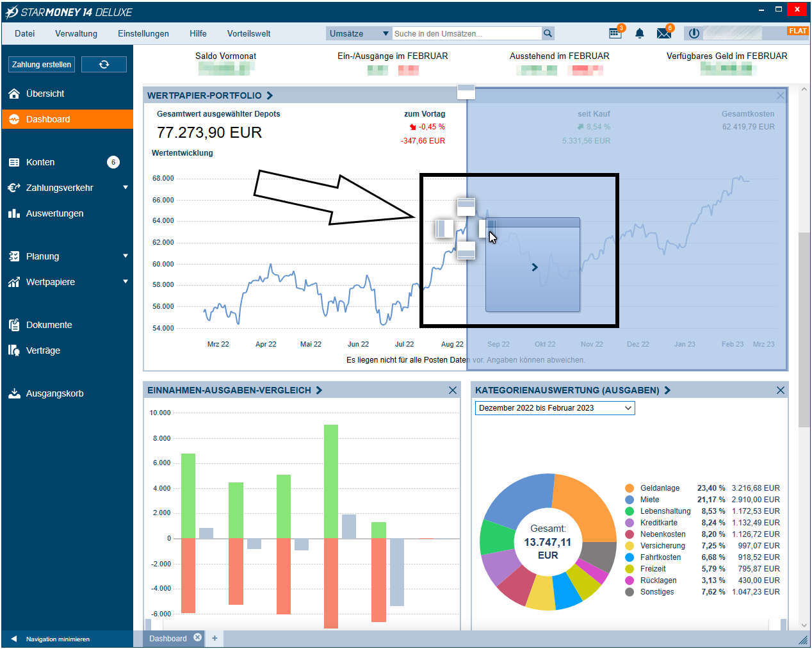Close the Einnahmen-Ausgaben-Vergleich widget
This screenshot has height=649, width=812.
click(453, 390)
